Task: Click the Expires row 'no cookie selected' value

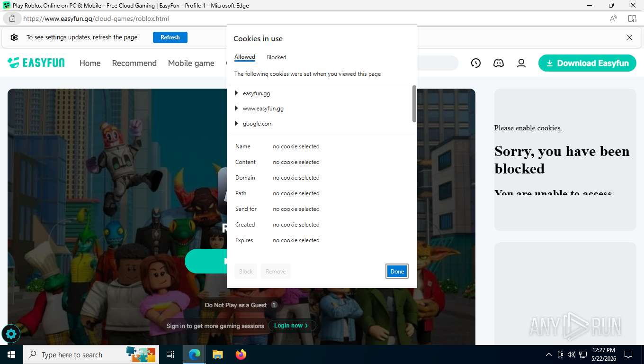Action: coord(296,240)
